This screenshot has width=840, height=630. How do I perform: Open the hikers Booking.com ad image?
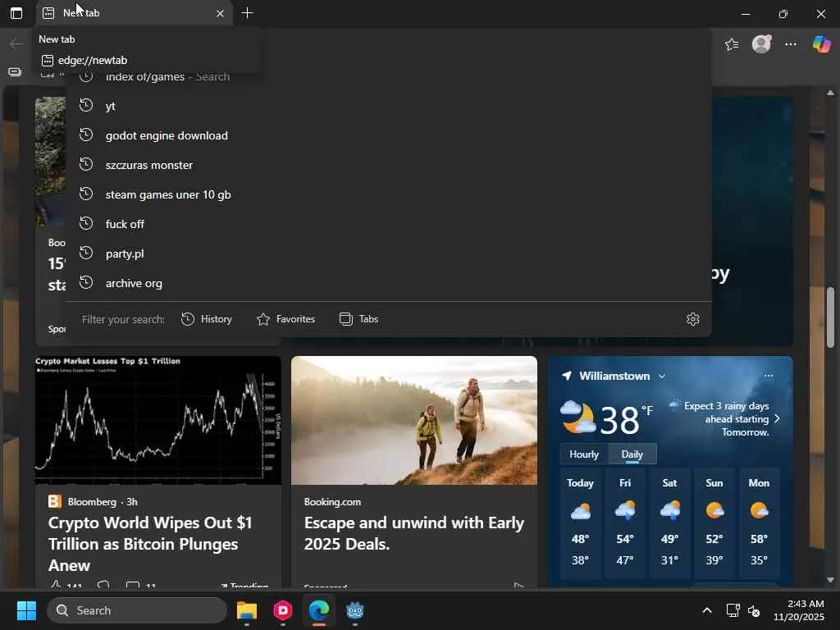(x=414, y=421)
